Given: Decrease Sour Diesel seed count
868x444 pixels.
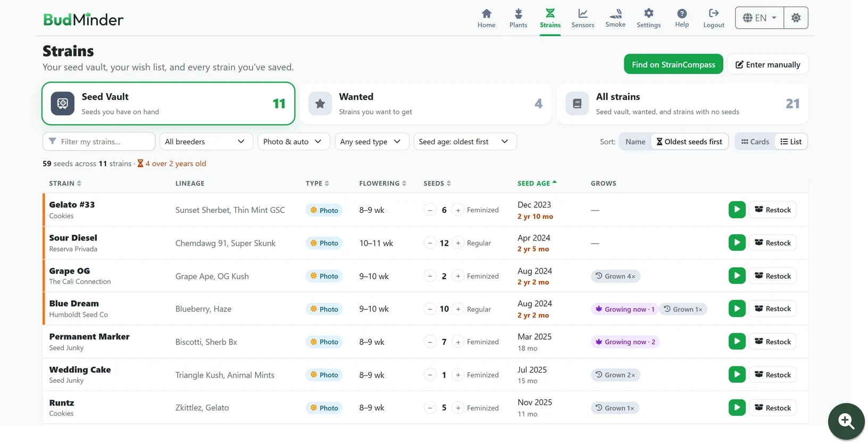Looking at the screenshot, I should pos(430,243).
